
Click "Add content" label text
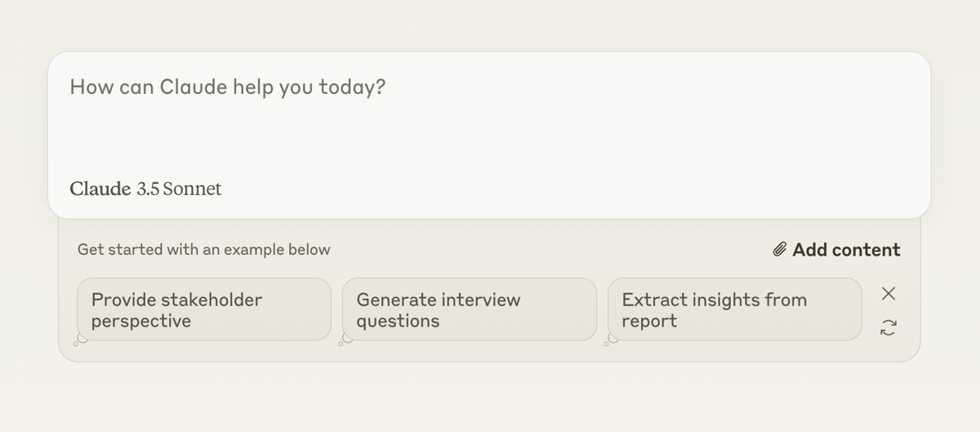tap(846, 250)
